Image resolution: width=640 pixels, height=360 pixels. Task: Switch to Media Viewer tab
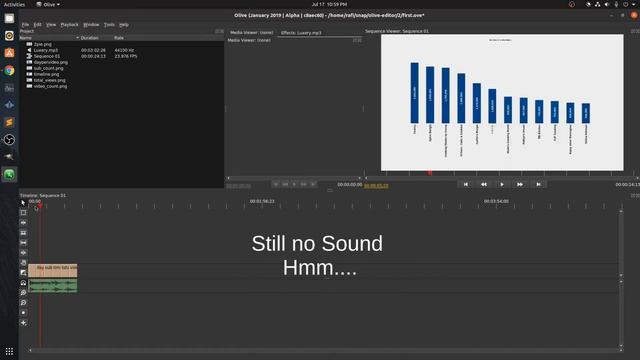(251, 32)
